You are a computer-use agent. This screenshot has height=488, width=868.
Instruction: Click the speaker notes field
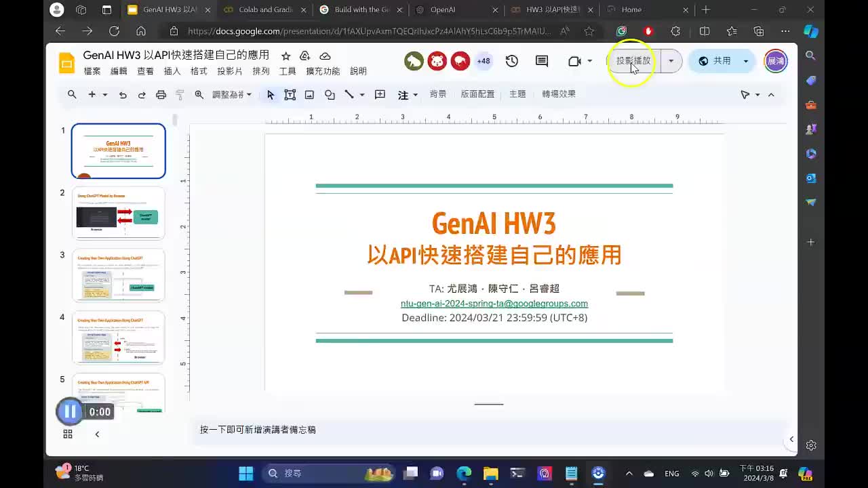tap(490, 430)
